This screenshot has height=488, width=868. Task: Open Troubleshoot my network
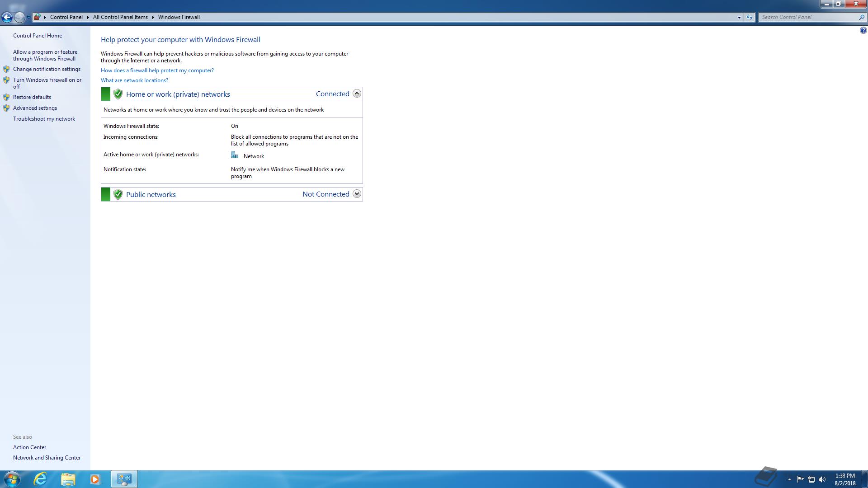point(44,119)
